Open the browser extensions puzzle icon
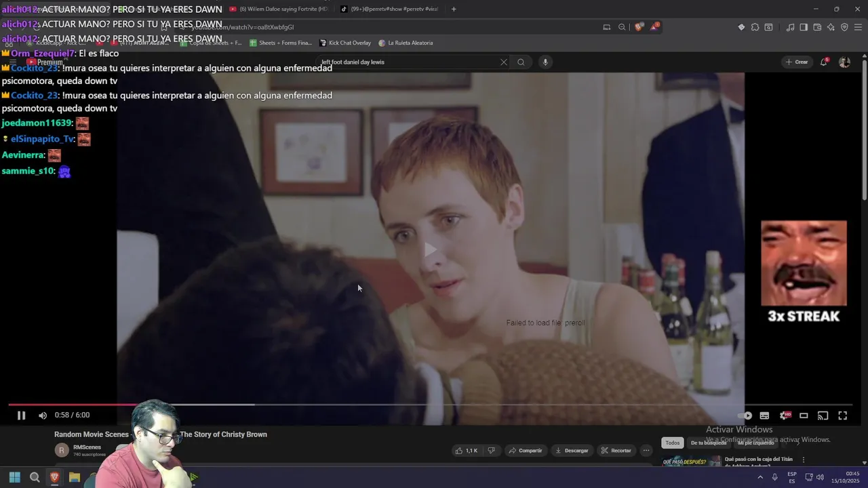868x488 pixels. 755,27
